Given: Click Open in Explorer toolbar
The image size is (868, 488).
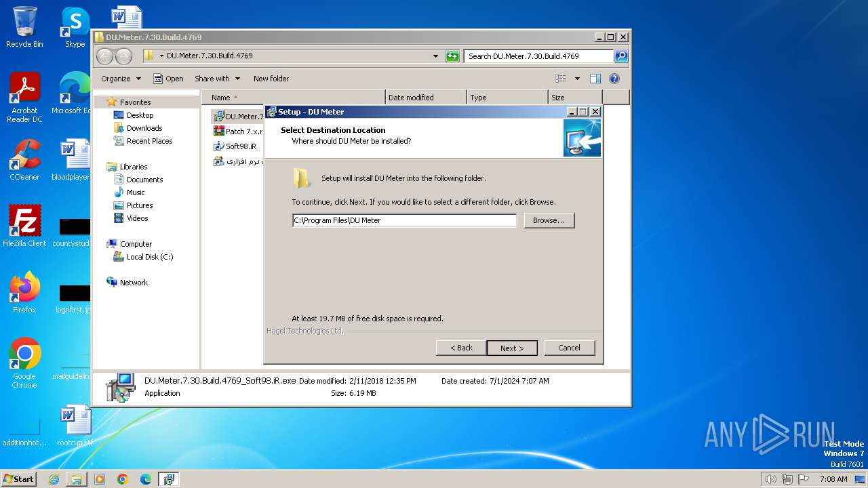Looking at the screenshot, I should tap(168, 79).
